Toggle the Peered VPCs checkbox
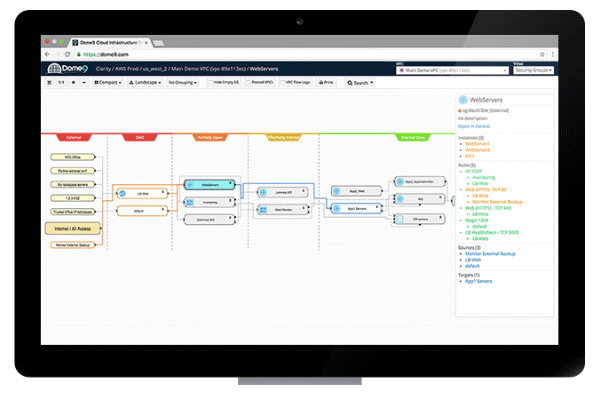 coord(248,82)
